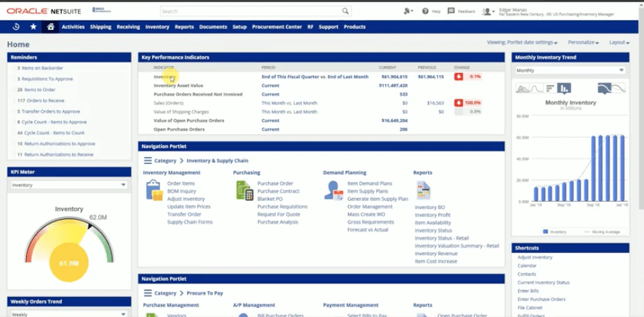The width and height of the screenshot is (644, 317).
Task: Open the Activities menu
Action: [x=73, y=26]
